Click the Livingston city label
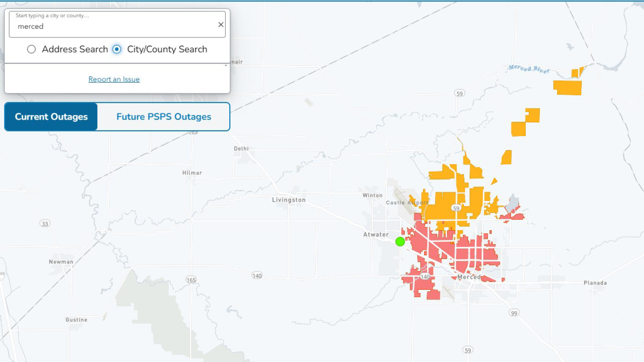The image size is (644, 362). [289, 200]
